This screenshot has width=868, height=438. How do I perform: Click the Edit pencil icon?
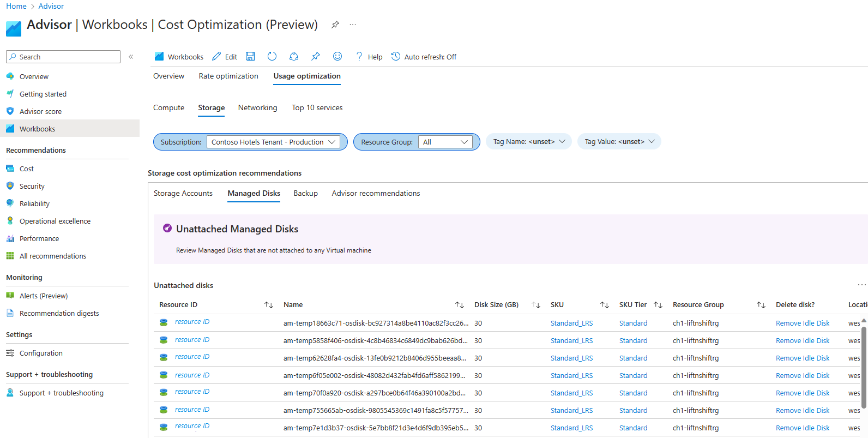217,56
